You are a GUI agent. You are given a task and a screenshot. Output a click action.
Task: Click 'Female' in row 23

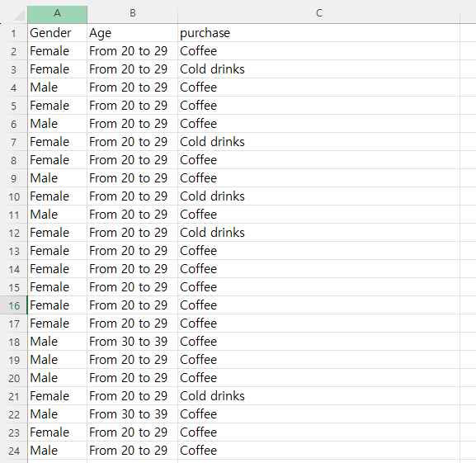49,432
